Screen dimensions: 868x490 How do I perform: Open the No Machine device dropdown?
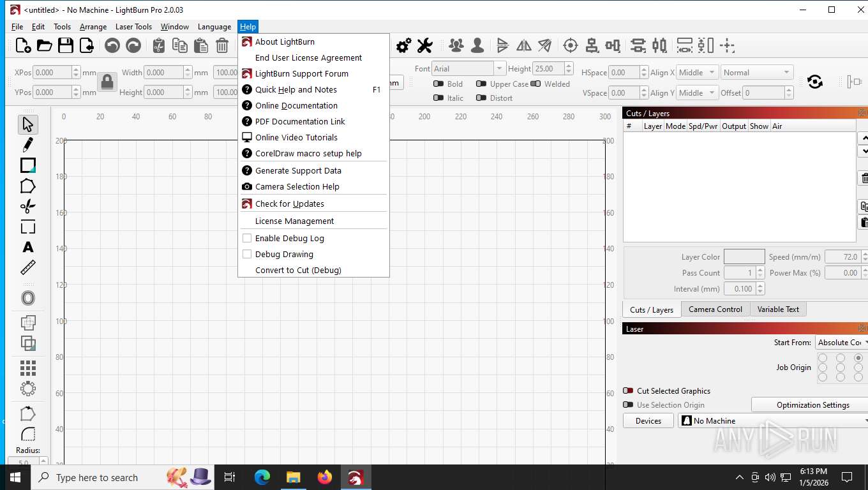click(773, 421)
